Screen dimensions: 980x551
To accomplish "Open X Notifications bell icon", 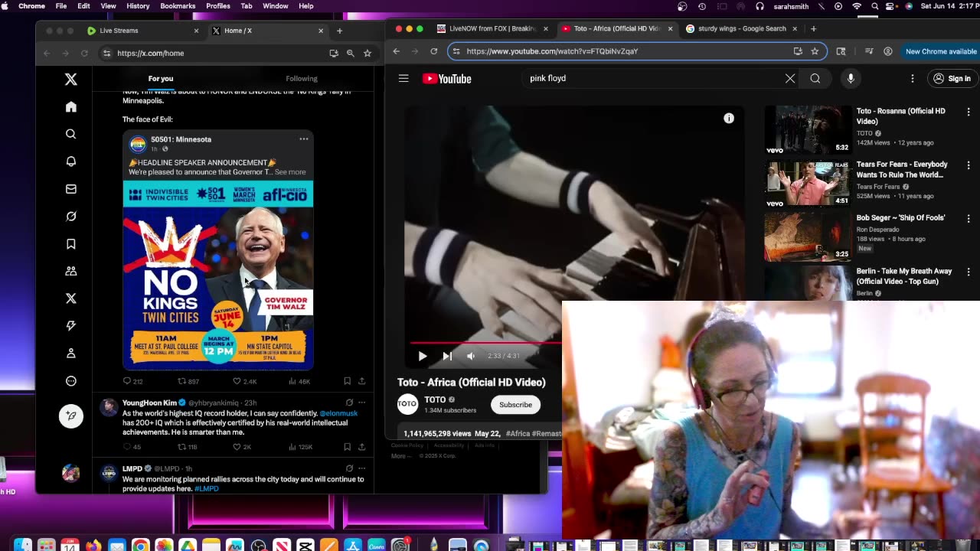I will tap(71, 161).
